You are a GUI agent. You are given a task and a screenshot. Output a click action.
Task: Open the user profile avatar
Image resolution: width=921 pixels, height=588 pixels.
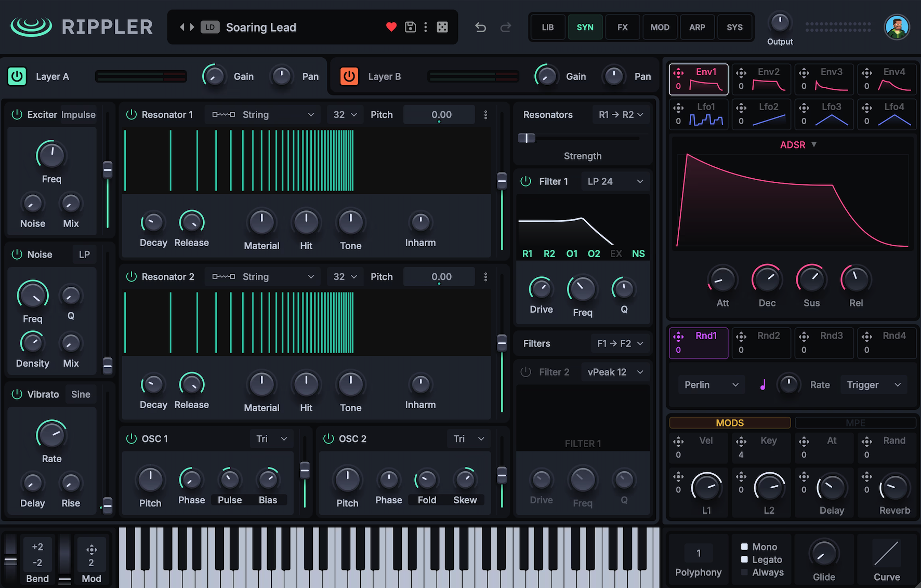click(x=897, y=27)
